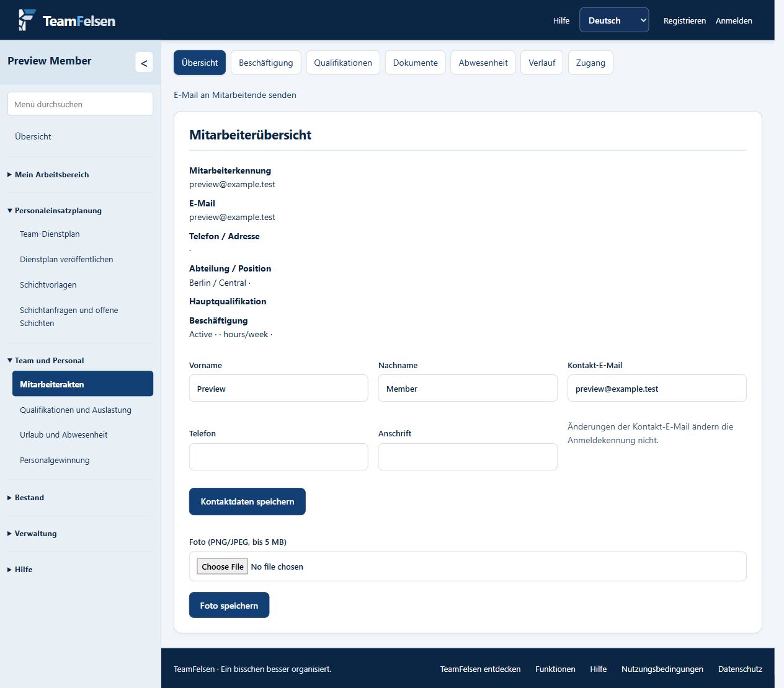
Task: Open the Verlauf tab
Action: 542,63
